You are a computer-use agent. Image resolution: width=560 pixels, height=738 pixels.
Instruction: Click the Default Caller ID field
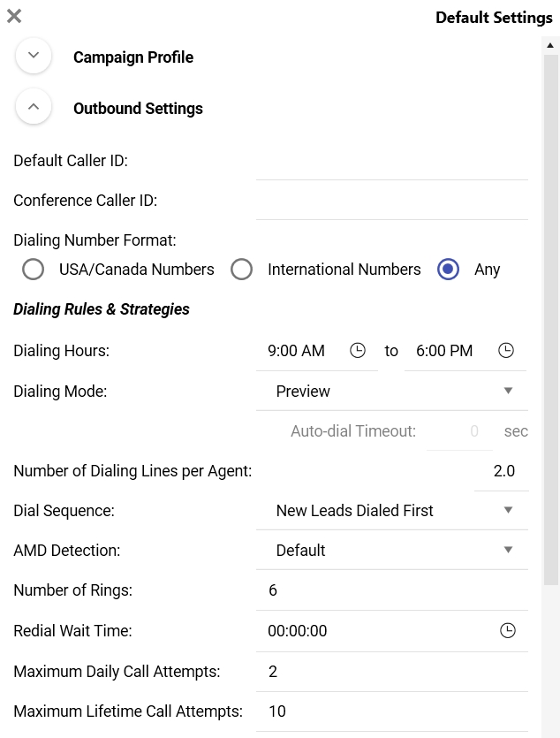pos(391,162)
